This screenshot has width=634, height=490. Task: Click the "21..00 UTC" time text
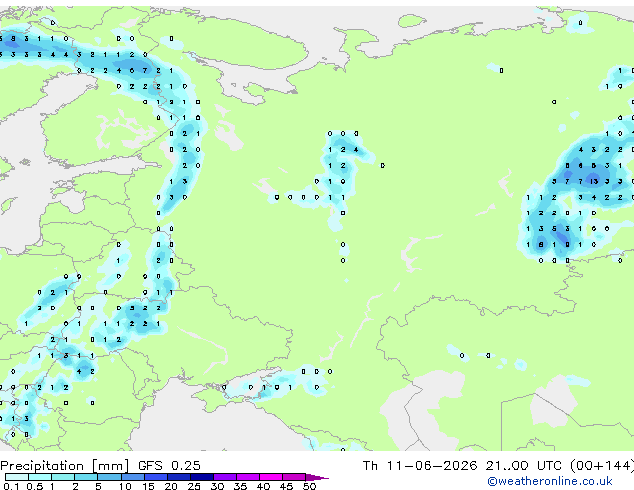pos(524,466)
